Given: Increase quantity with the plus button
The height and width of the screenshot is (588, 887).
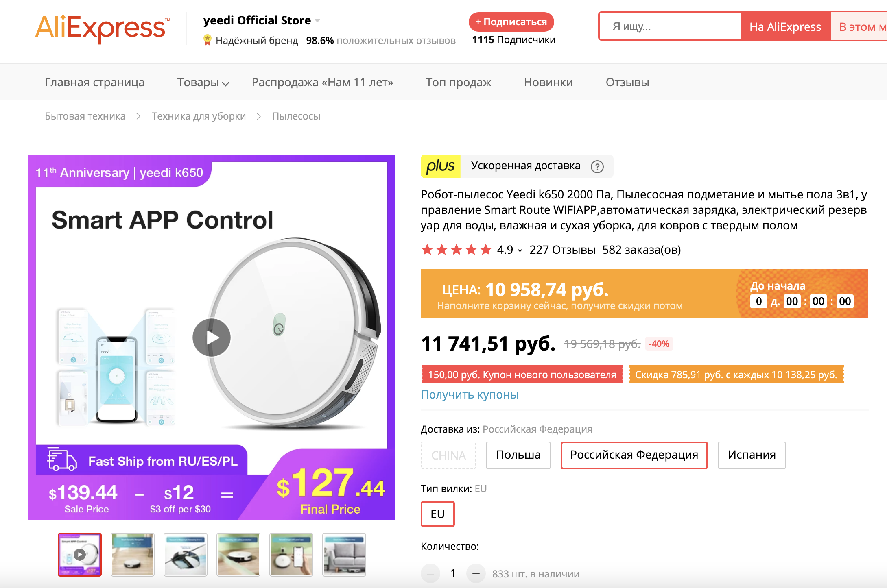Looking at the screenshot, I should (476, 574).
